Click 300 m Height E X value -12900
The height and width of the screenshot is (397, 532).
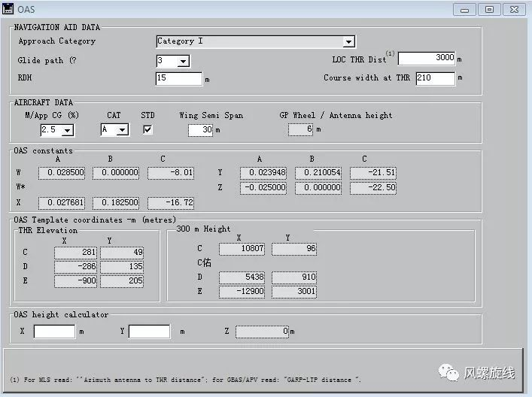[242, 292]
